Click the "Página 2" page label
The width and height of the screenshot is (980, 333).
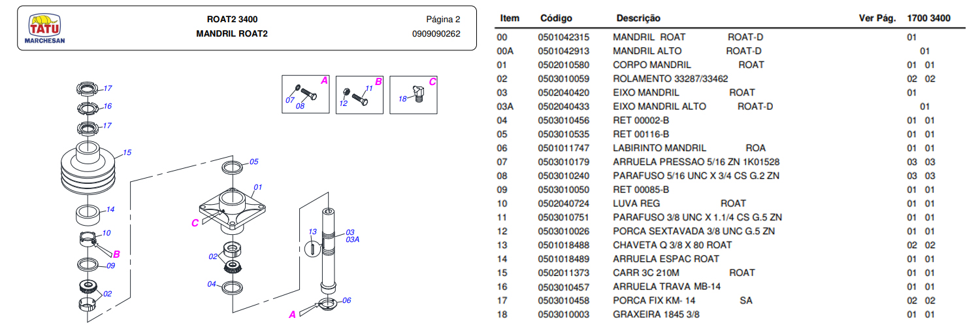coord(443,19)
